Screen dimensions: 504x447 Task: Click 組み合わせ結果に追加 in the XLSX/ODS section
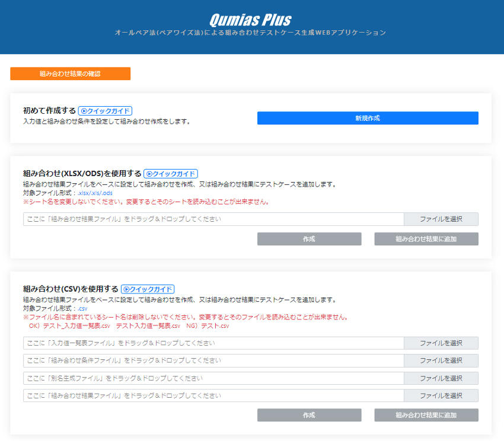pos(426,239)
